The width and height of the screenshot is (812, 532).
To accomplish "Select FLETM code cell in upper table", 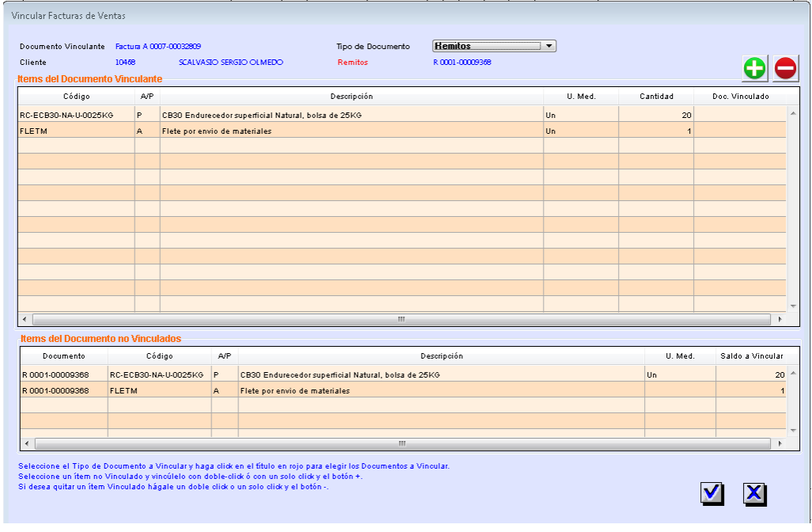I will [x=77, y=131].
